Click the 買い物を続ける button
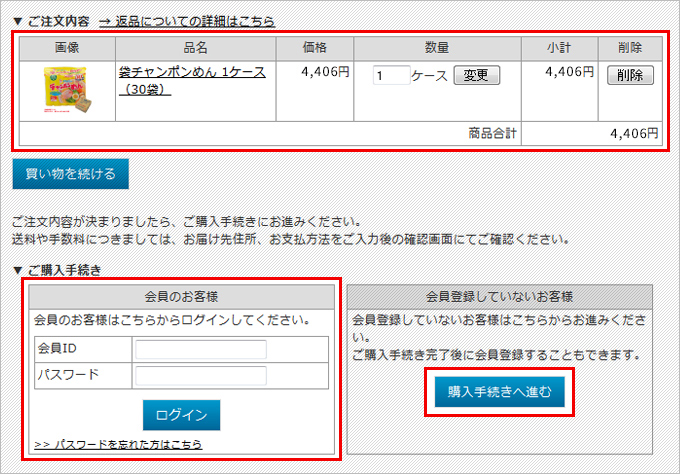The height and width of the screenshot is (474, 680). pyautogui.click(x=70, y=172)
